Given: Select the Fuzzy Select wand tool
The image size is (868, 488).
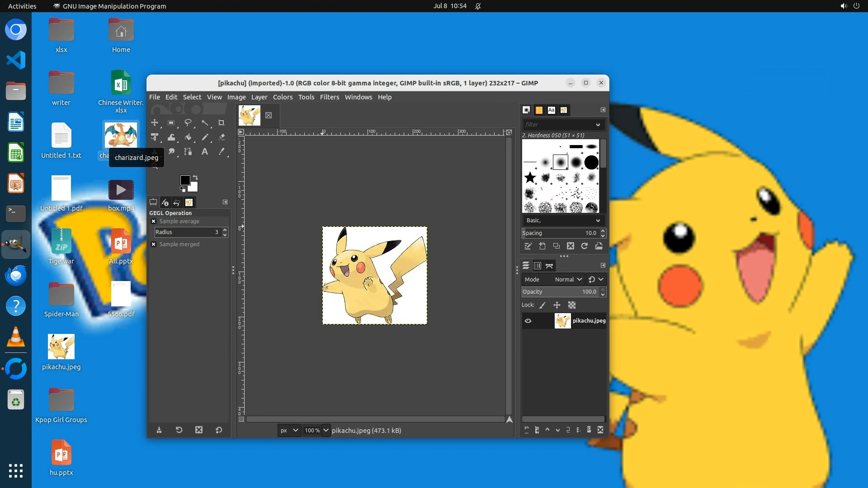Looking at the screenshot, I should [x=205, y=122].
